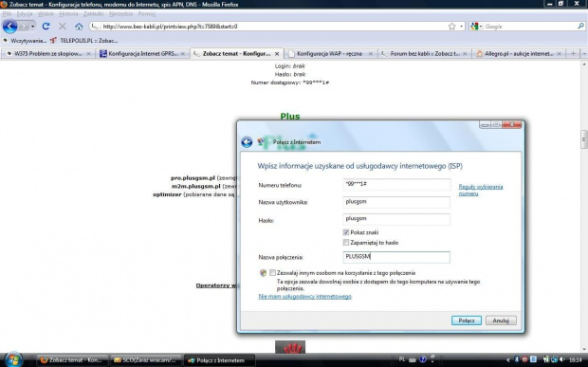
Task: Select Połącz z Internetem taskbar button
Action: [220, 359]
